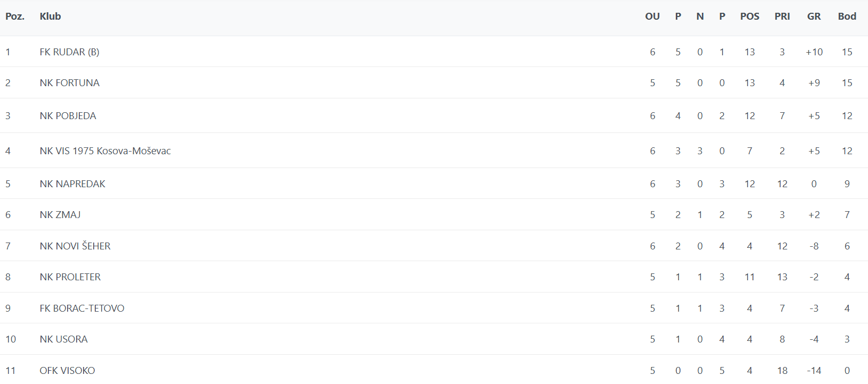Open the NK NAPREDAK club entry
Image resolution: width=868 pixels, height=384 pixels.
pyautogui.click(x=72, y=184)
